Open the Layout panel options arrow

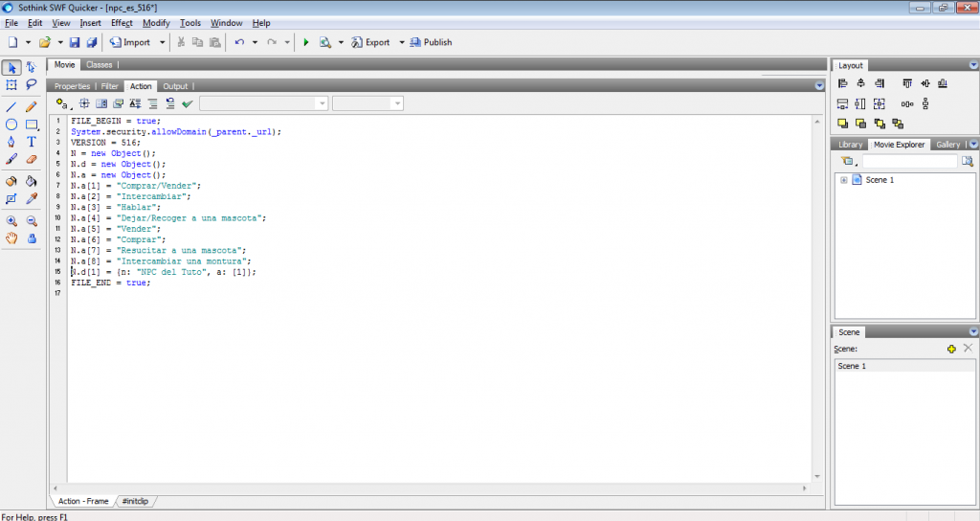[x=973, y=65]
